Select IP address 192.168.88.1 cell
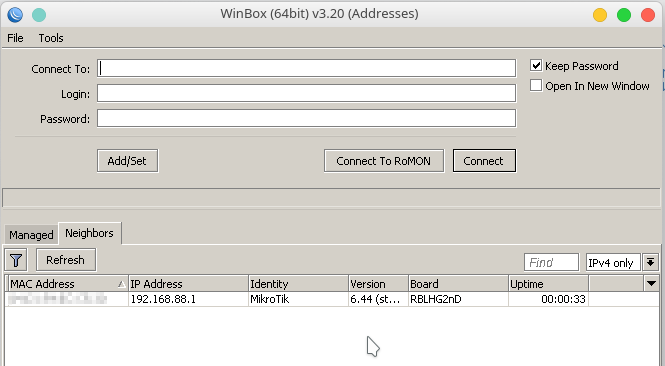The height and width of the screenshot is (366, 665). point(188,299)
